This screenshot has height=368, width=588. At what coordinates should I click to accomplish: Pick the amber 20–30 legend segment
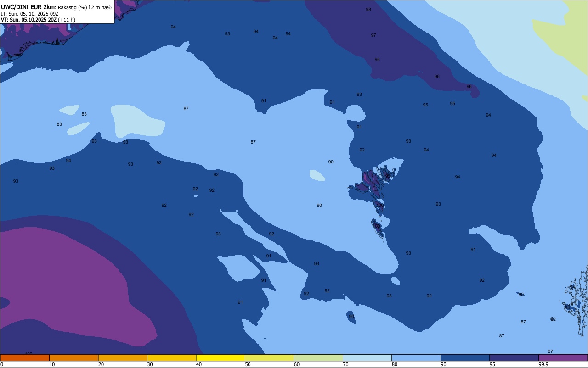click(x=123, y=357)
